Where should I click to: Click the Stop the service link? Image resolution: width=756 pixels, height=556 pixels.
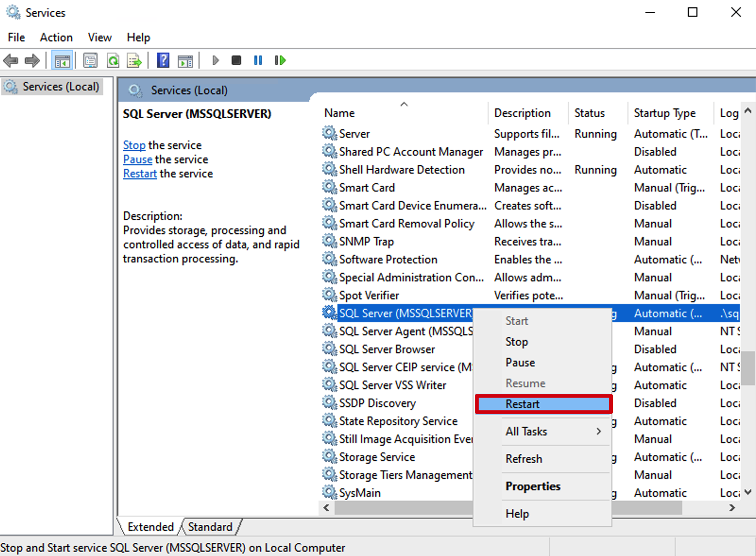click(x=134, y=145)
